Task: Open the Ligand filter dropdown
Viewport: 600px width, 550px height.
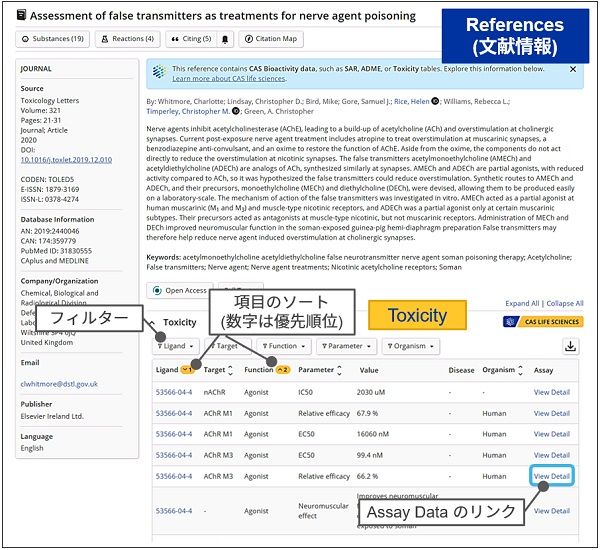Action: click(176, 346)
